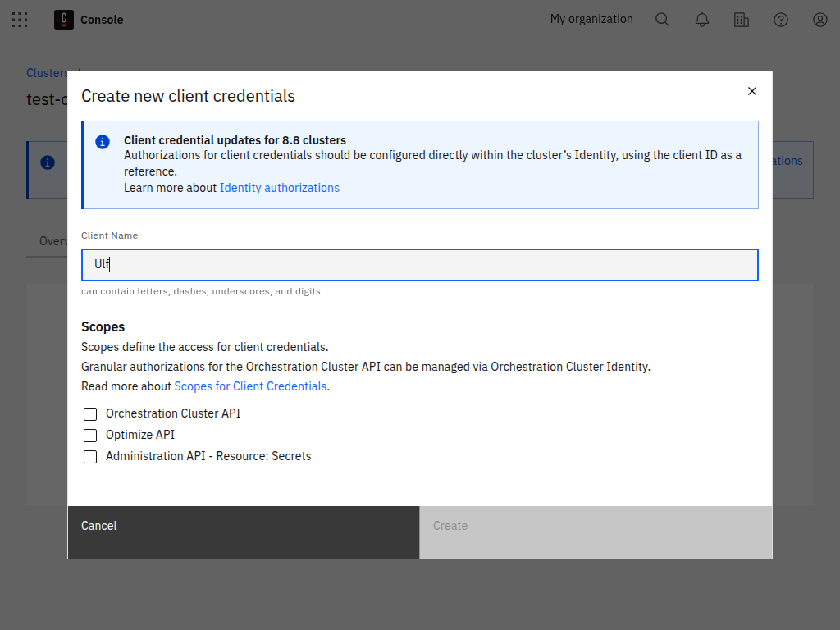Check the Optimize API scope
The height and width of the screenshot is (630, 840).
click(x=90, y=436)
